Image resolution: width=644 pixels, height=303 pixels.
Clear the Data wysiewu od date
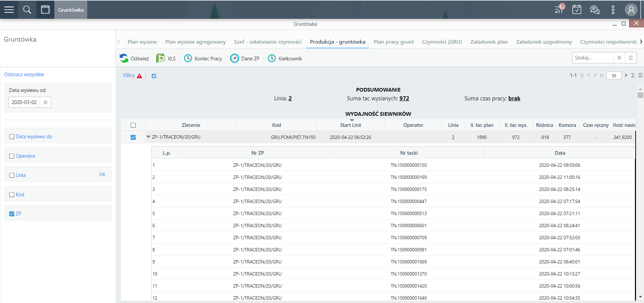point(46,102)
